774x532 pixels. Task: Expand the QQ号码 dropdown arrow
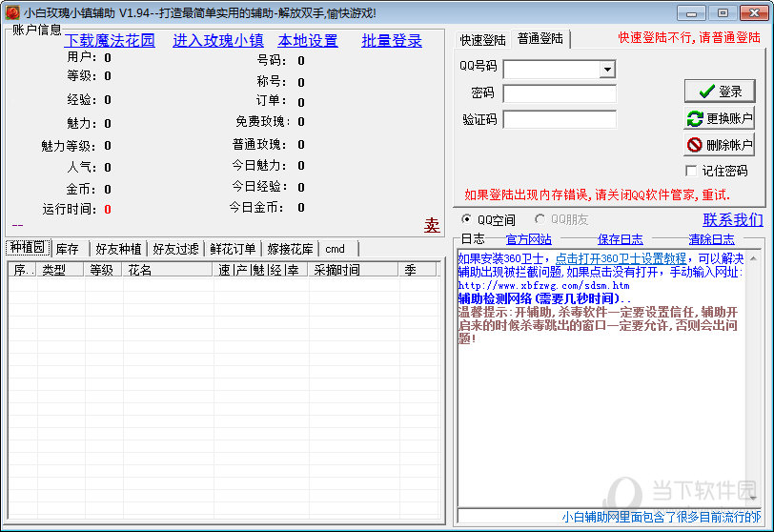[x=607, y=69]
